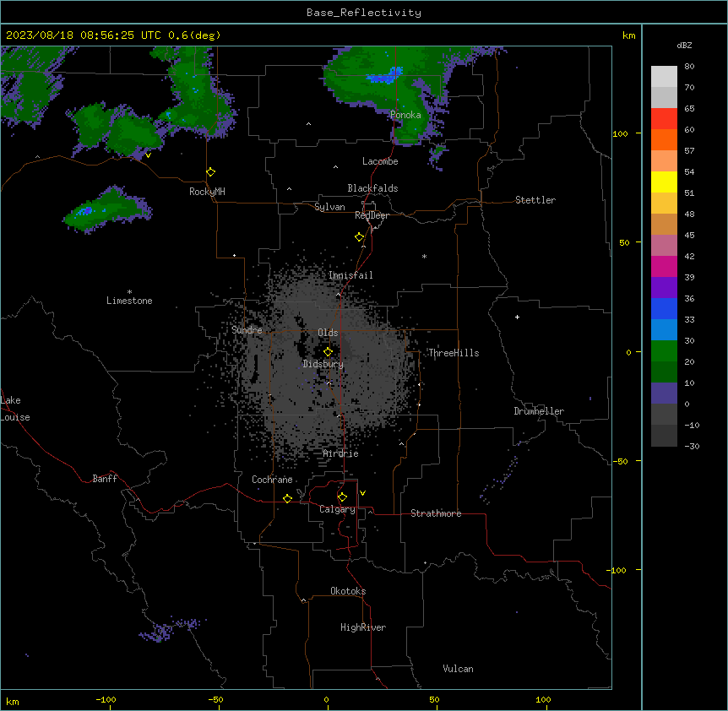Viewport: 728px width, 711px height.
Task: Pick the green 30 dBZ legend swatch
Action: (664, 351)
